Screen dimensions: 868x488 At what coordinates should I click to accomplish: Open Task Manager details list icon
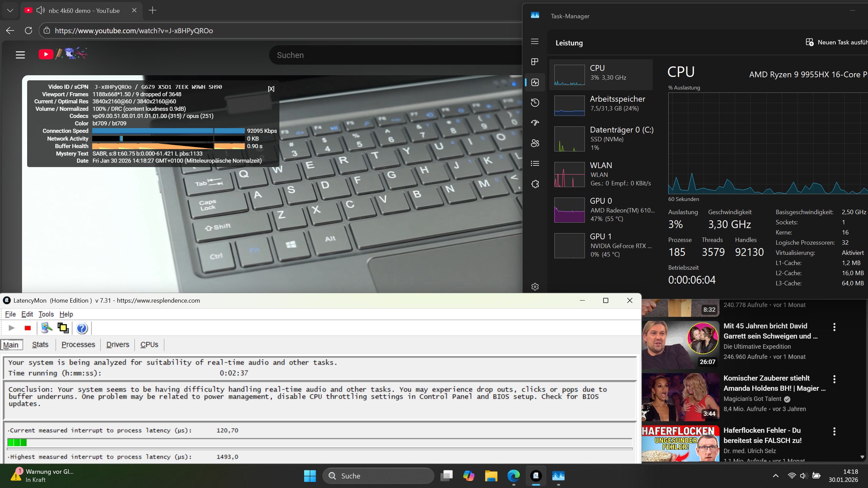pos(535,164)
